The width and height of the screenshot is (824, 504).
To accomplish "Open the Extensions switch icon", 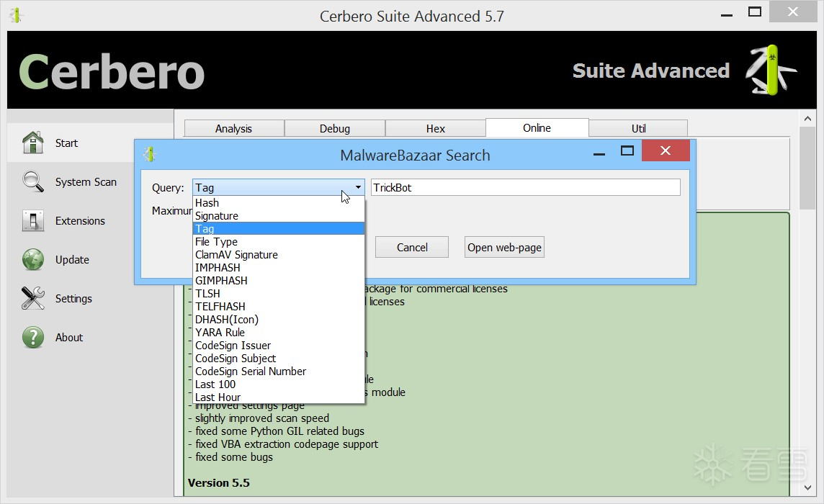I will 32,220.
